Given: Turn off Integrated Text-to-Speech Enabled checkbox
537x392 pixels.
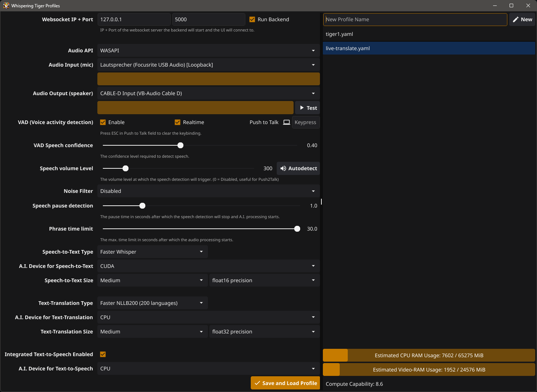Looking at the screenshot, I should [103, 354].
